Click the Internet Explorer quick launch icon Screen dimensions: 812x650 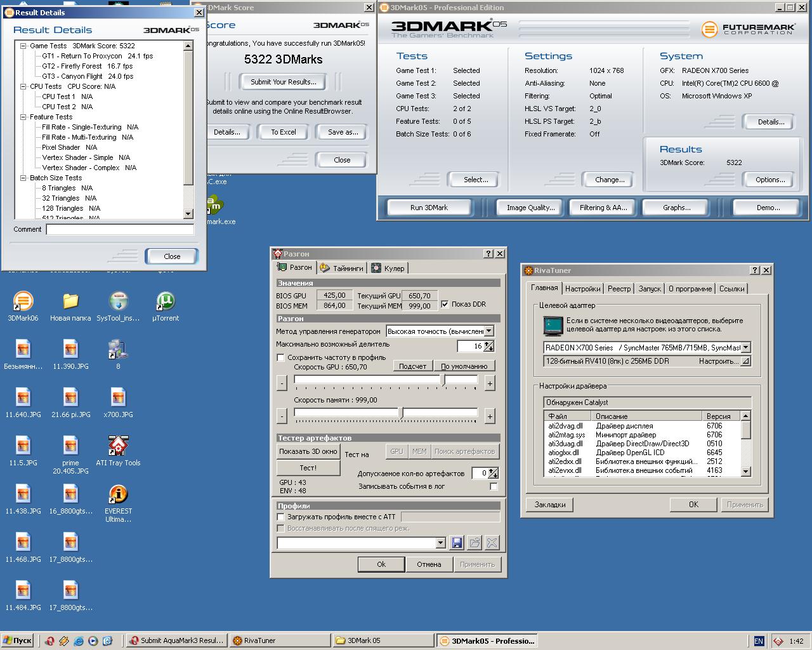point(78,640)
